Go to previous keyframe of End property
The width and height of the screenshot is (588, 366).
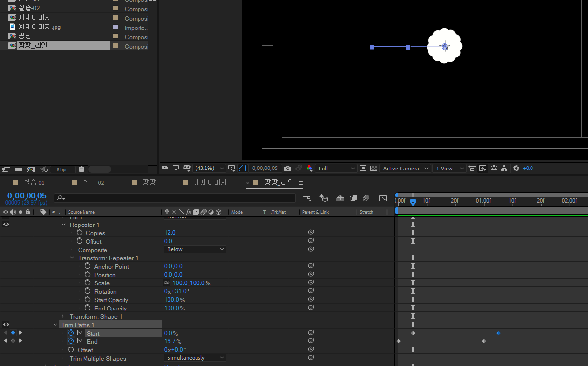(5, 341)
